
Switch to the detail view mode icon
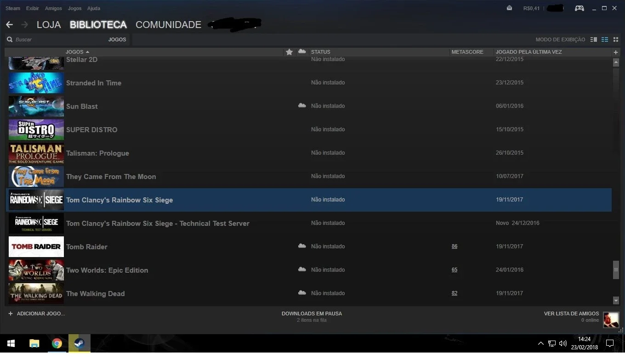pyautogui.click(x=594, y=39)
